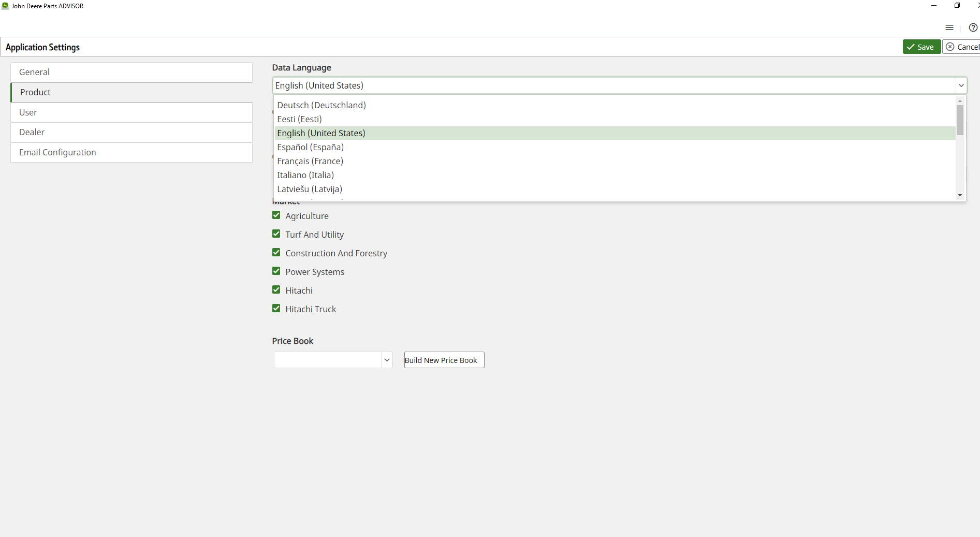Viewport: 980px width, 537px height.
Task: Choose Deutsch (Deutschland) language
Action: click(615, 105)
